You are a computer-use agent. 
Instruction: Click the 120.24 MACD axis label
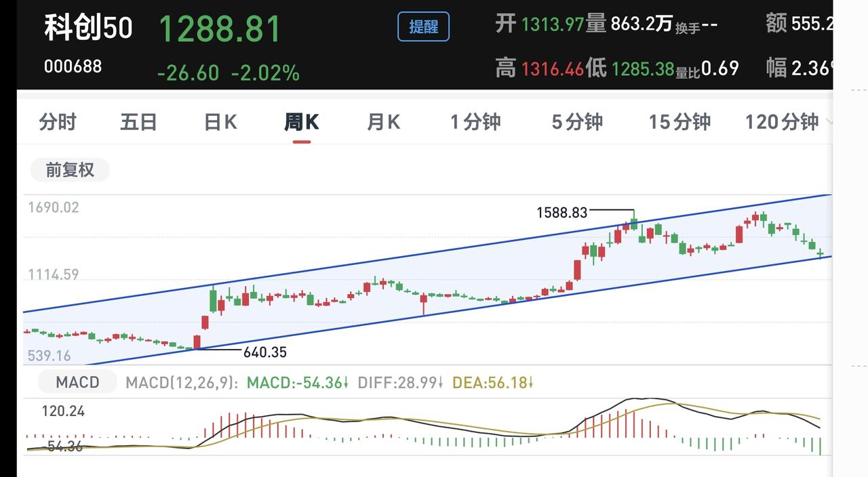(x=63, y=411)
